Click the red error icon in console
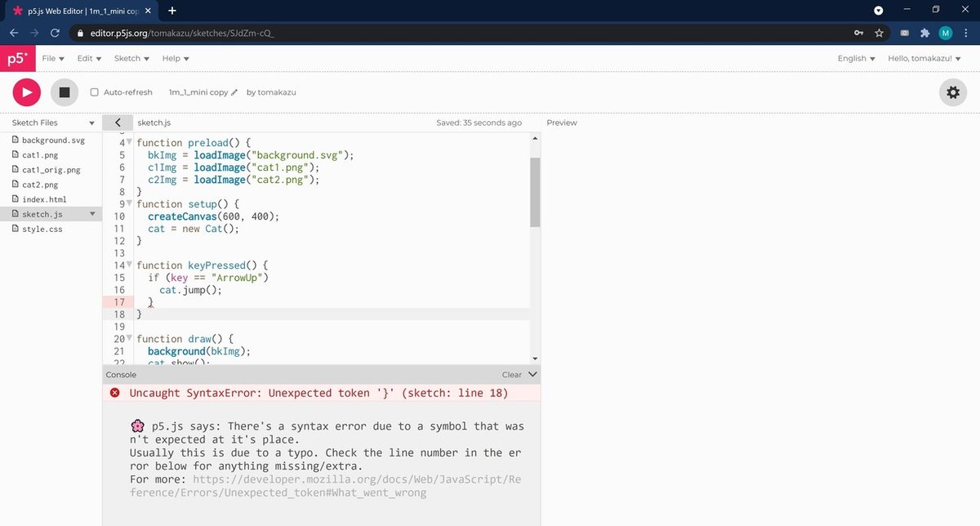 pos(114,393)
